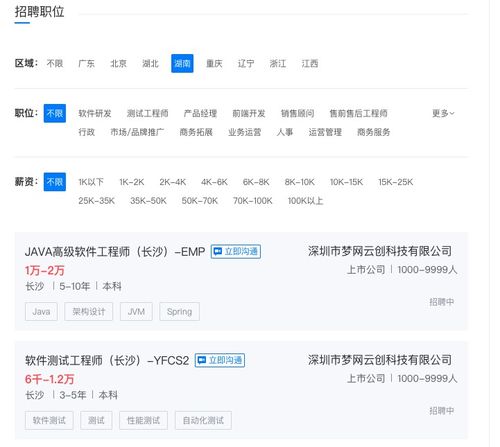This screenshot has width=500, height=447.
Task: Open JAVA高级软件工程师 (长沙) job title
Action: tap(115, 251)
